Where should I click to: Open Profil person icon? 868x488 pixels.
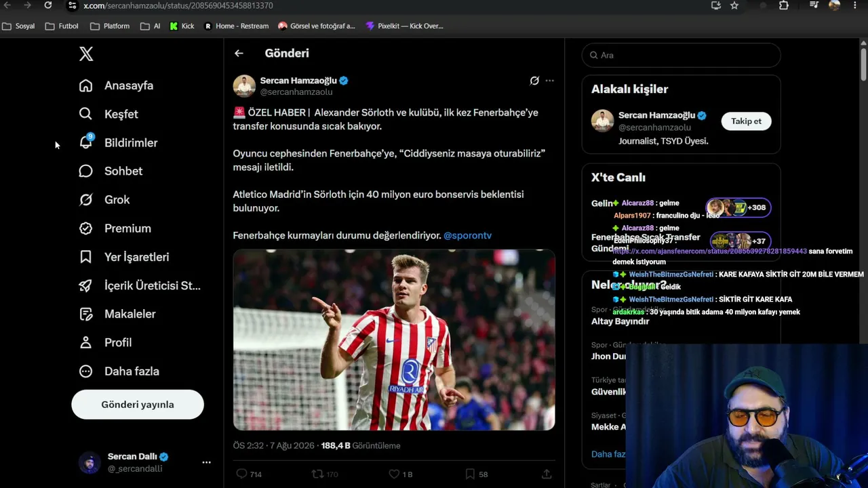click(x=85, y=342)
